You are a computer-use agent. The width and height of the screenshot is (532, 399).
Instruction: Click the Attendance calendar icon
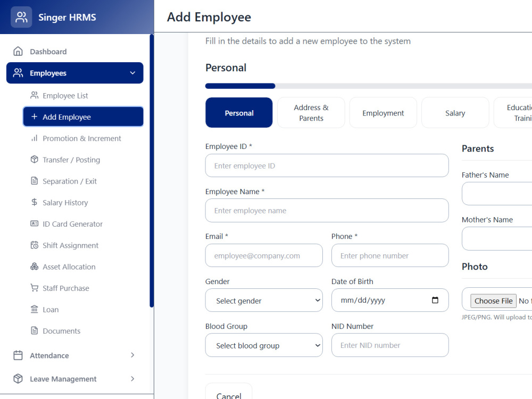18,355
